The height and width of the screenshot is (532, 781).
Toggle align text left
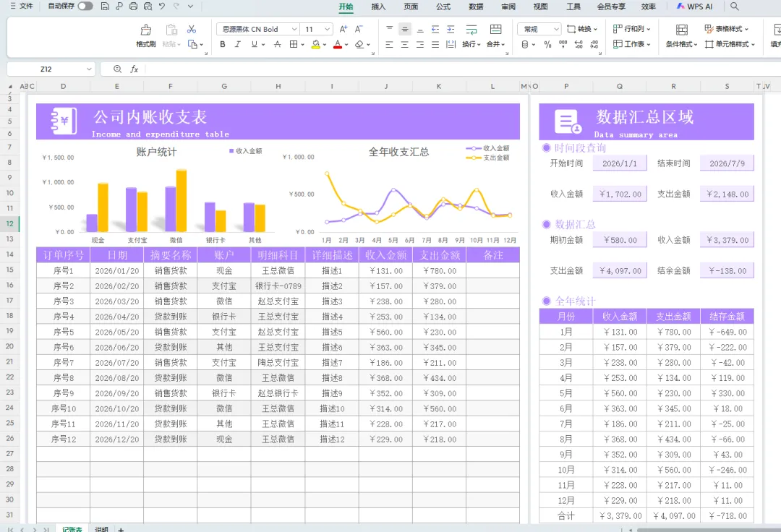[x=390, y=44]
